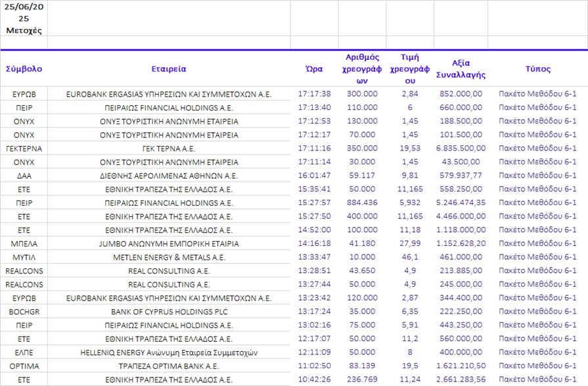The width and height of the screenshot is (588, 386).
Task: Click the Σύμβολο column header
Action: pyautogui.click(x=24, y=69)
